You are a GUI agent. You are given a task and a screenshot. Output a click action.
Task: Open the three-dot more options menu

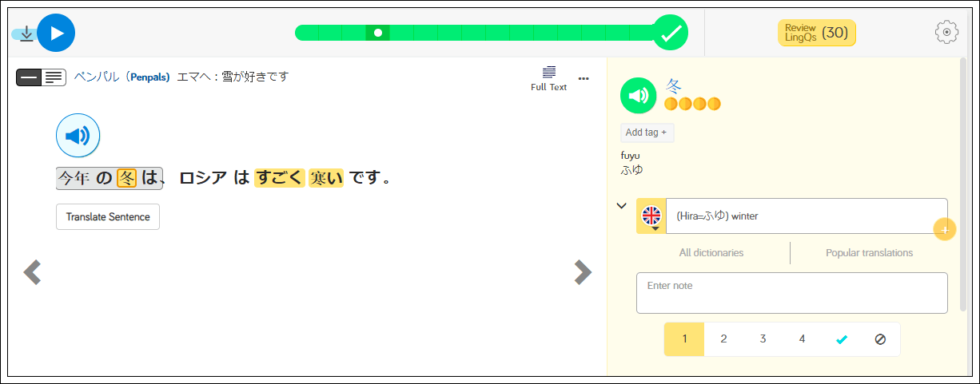(584, 78)
